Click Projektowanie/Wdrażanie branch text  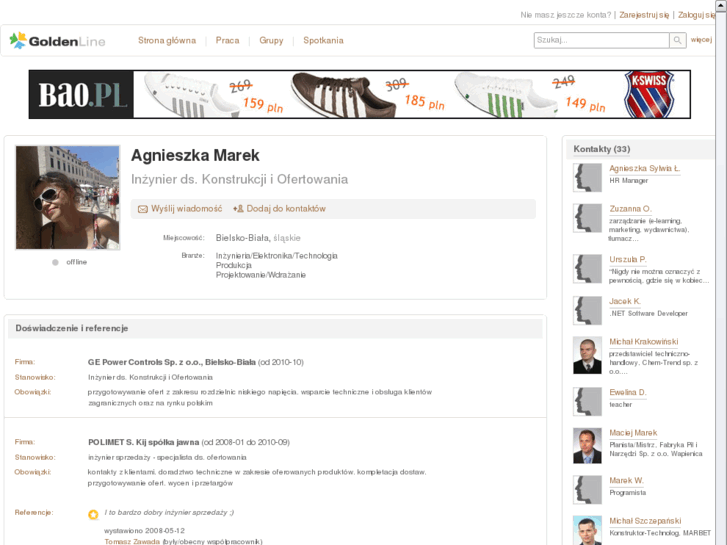261,275
